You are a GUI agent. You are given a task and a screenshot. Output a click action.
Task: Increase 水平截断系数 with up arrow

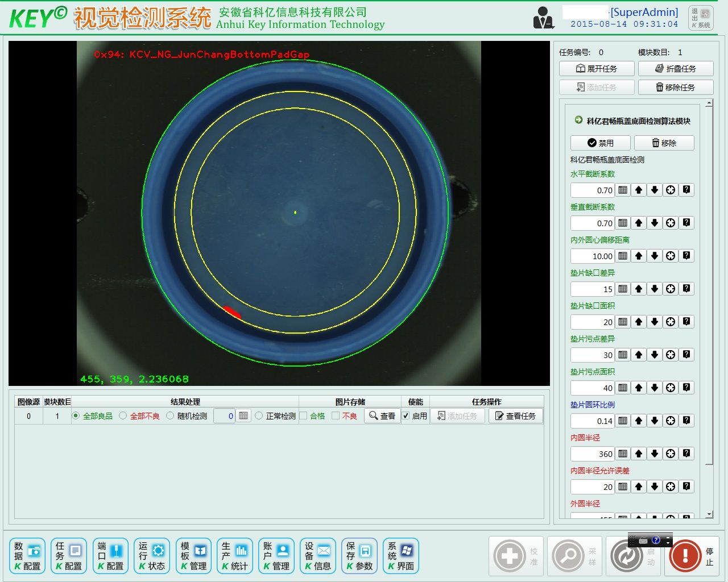tap(639, 190)
